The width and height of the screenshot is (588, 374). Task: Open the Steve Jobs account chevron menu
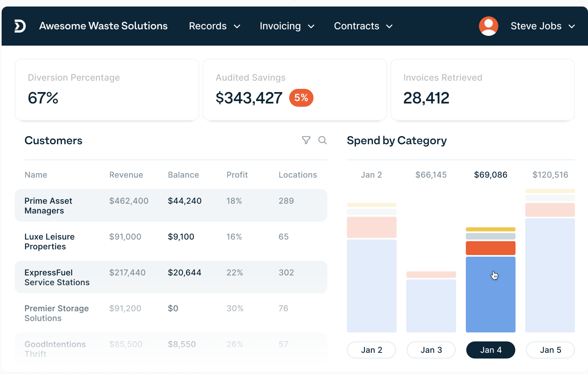[x=572, y=26]
